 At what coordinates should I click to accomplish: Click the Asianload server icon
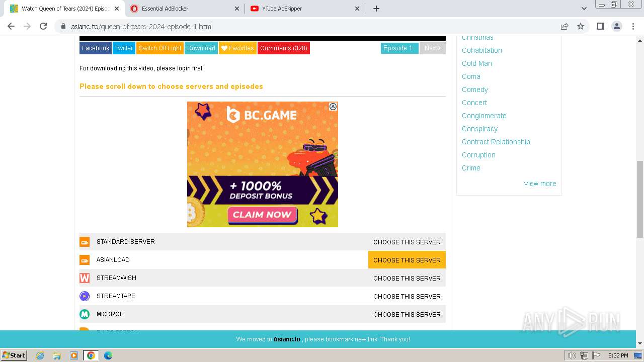point(85,260)
